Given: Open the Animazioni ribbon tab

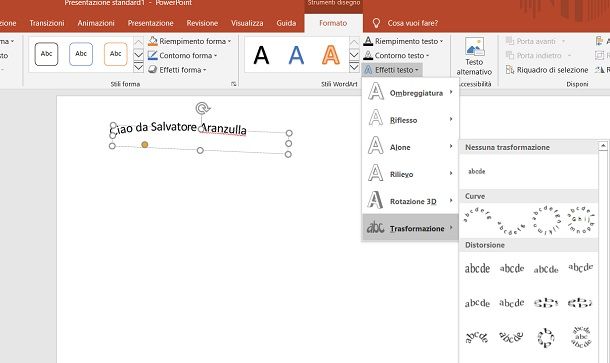Looking at the screenshot, I should [x=96, y=23].
